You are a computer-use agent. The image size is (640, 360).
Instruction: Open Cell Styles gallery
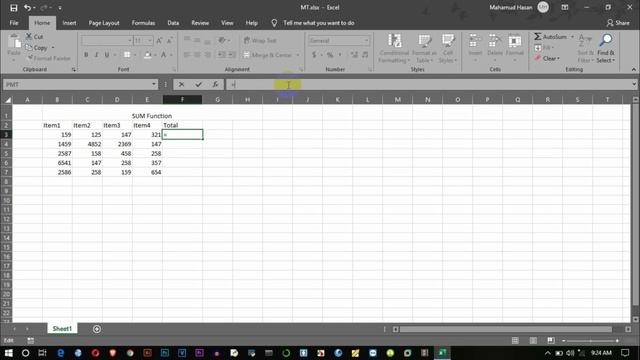coord(448,49)
